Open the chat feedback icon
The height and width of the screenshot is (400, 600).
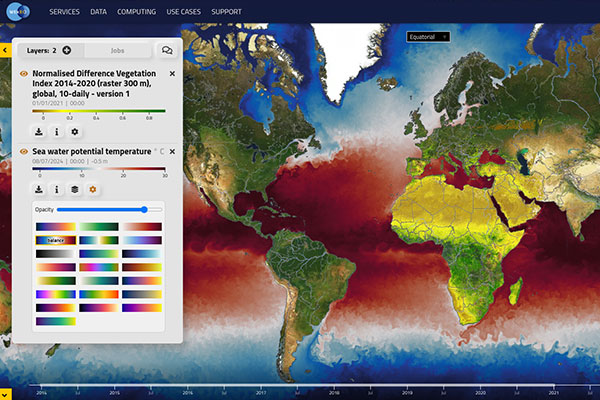point(167,49)
